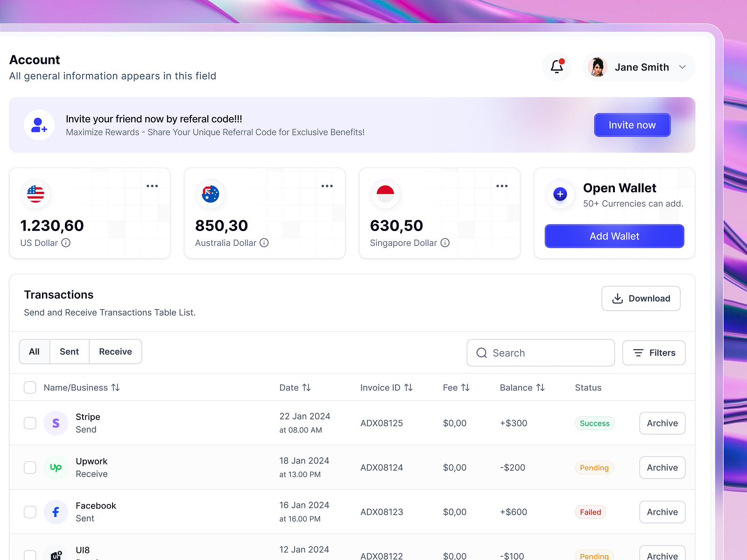The width and height of the screenshot is (747, 560).
Task: Show Singapore Dollar info icon
Action: pyautogui.click(x=445, y=243)
